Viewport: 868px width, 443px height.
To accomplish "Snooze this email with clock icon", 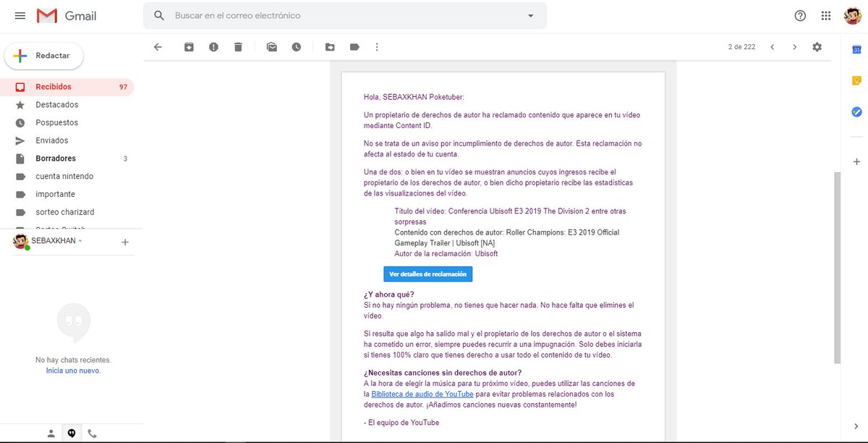I will (297, 47).
